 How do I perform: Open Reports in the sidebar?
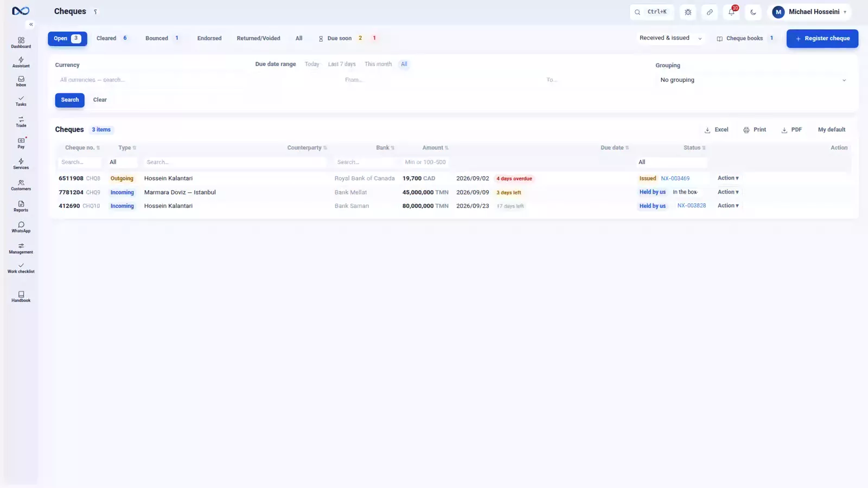coord(21,206)
